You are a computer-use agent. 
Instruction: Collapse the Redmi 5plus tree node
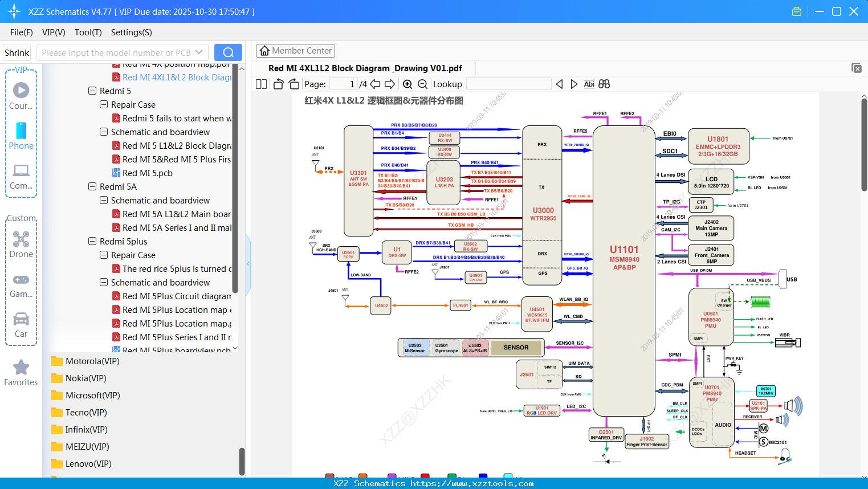pos(92,241)
